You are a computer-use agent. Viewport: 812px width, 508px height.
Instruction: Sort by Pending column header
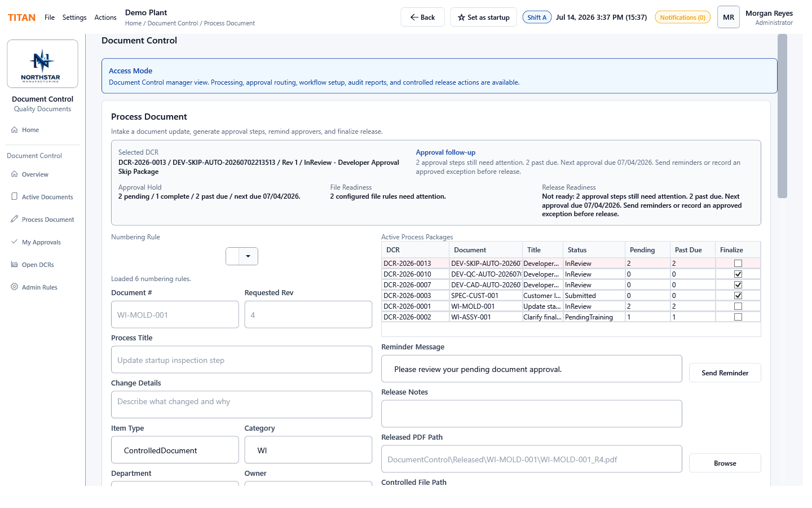pyautogui.click(x=647, y=250)
